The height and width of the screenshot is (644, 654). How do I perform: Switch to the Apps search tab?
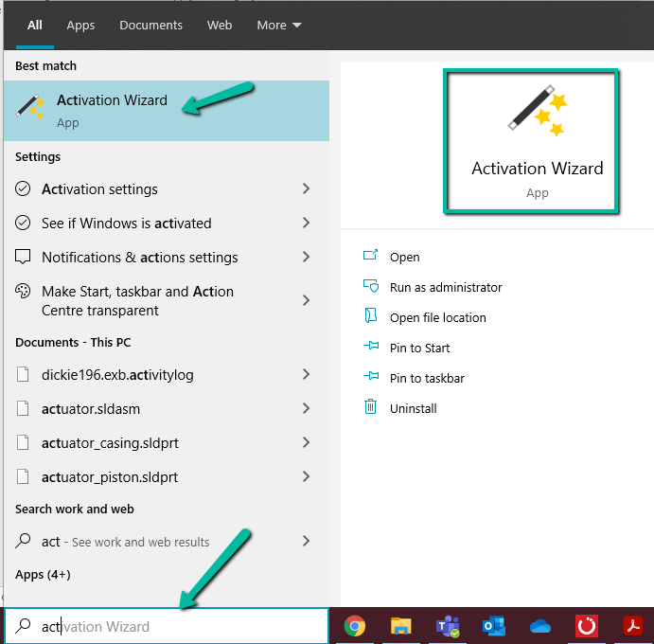(80, 25)
